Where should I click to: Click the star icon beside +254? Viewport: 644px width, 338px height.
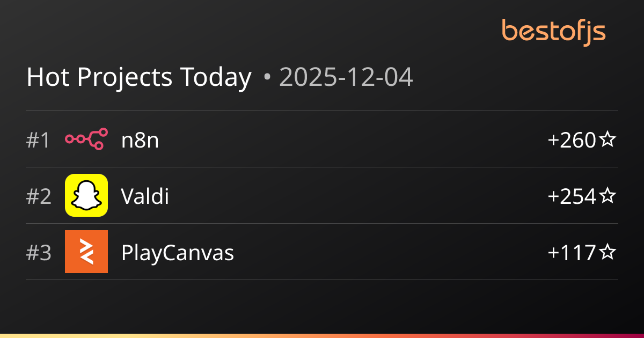(x=607, y=196)
